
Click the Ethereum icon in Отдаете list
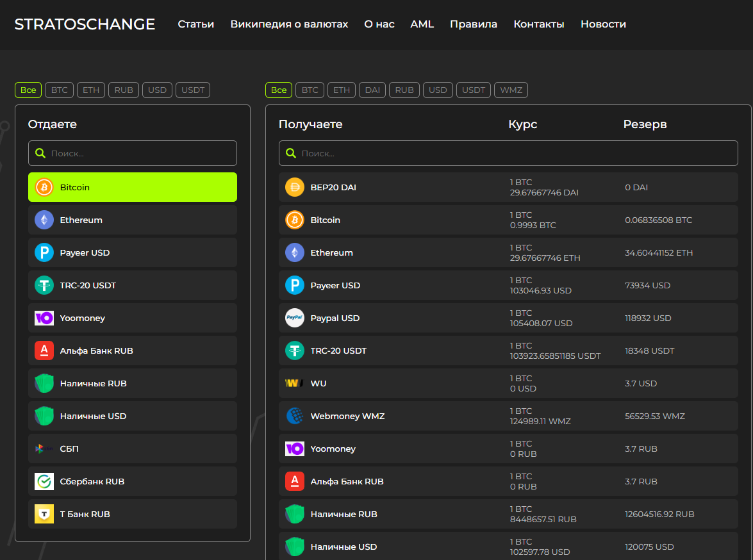(44, 220)
